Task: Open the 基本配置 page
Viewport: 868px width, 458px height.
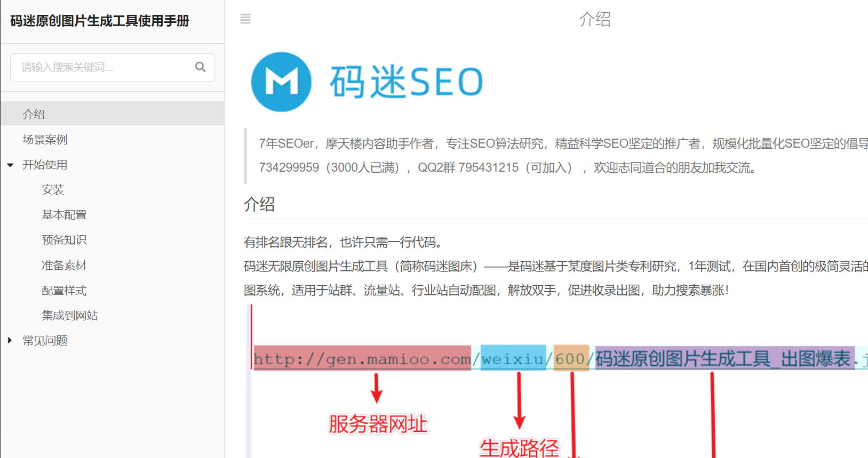Action: pyautogui.click(x=64, y=214)
